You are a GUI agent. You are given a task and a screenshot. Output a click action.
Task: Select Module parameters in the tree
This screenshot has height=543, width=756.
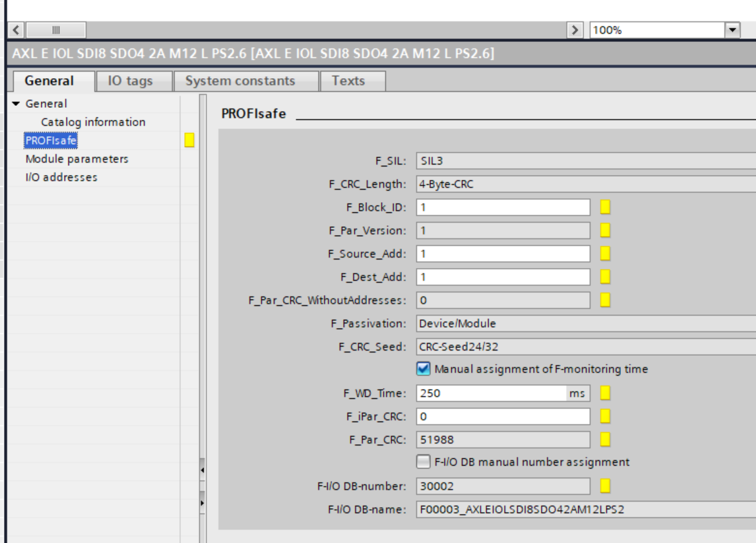(x=77, y=159)
